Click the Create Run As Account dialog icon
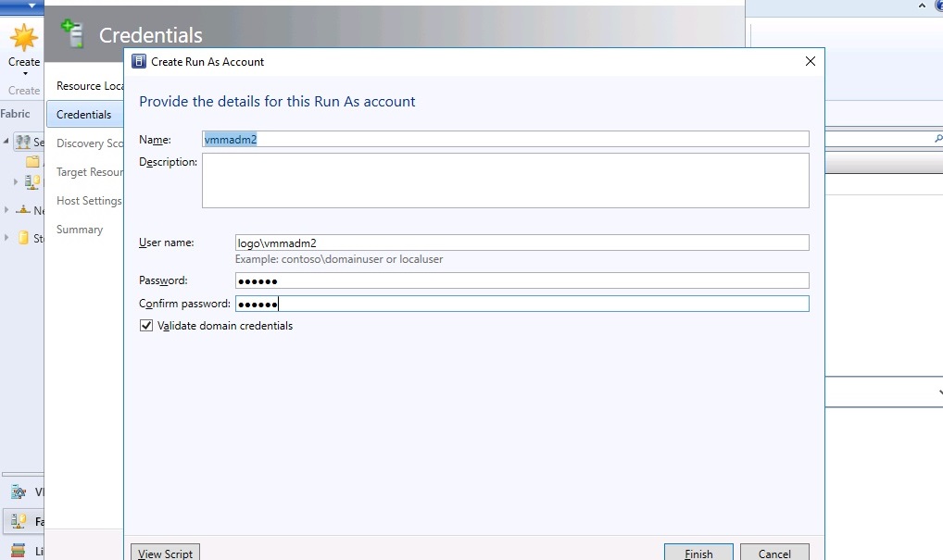Viewport: 943px width, 560px height. click(x=139, y=61)
